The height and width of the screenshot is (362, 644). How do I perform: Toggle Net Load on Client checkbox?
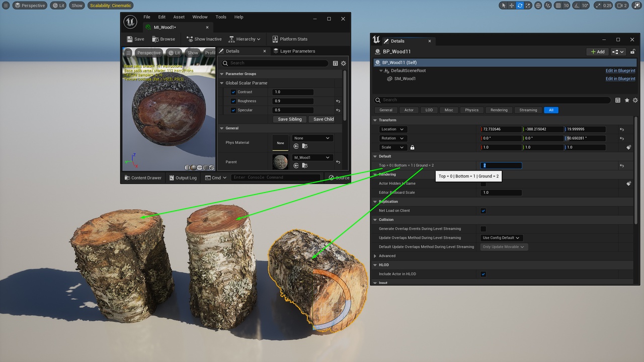pyautogui.click(x=484, y=211)
